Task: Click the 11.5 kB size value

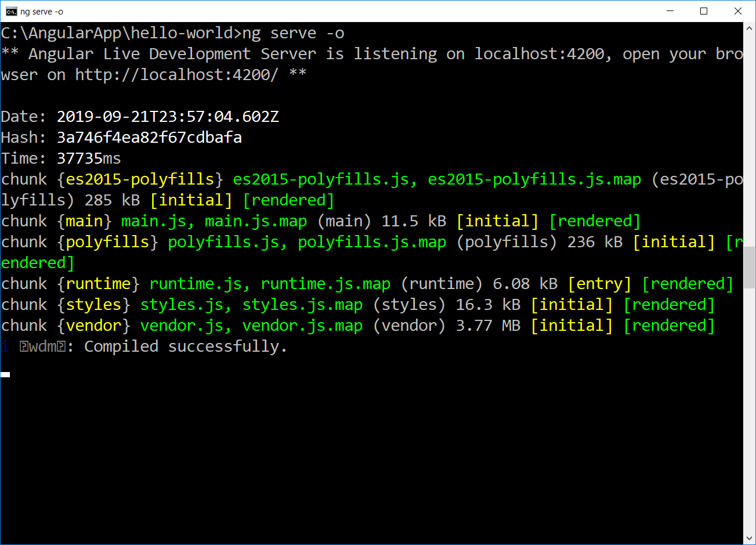Action: click(x=414, y=221)
